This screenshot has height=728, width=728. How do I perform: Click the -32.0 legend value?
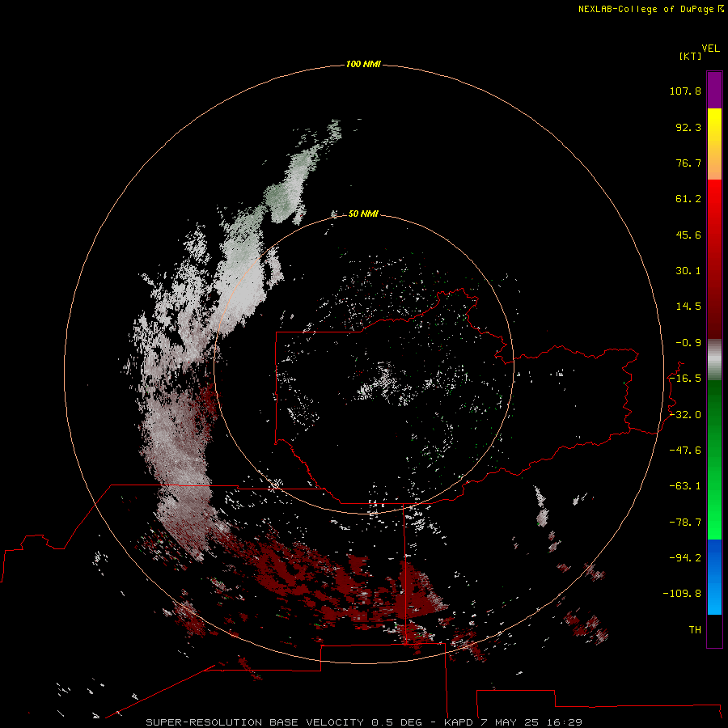click(x=685, y=415)
